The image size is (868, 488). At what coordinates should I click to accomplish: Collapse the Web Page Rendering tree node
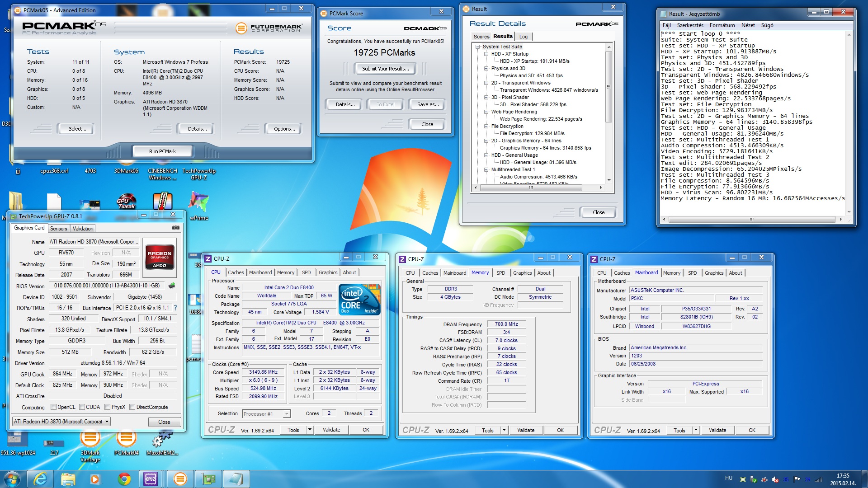coord(486,112)
